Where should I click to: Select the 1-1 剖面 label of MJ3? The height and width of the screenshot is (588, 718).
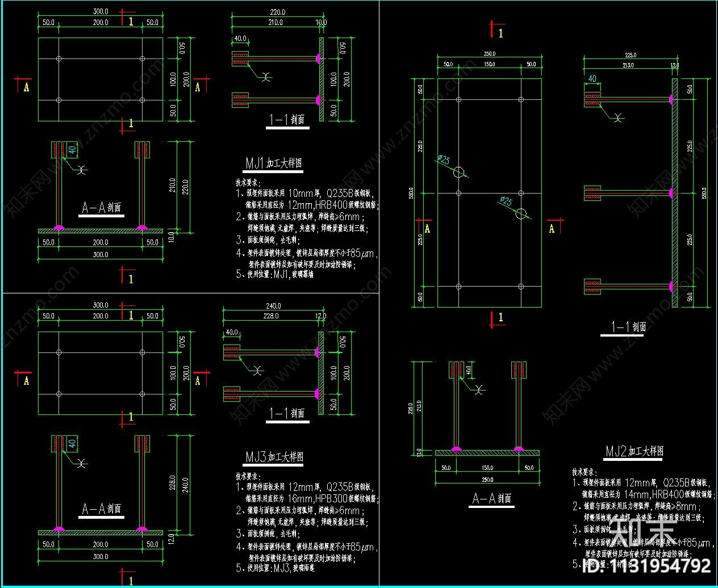(x=287, y=413)
